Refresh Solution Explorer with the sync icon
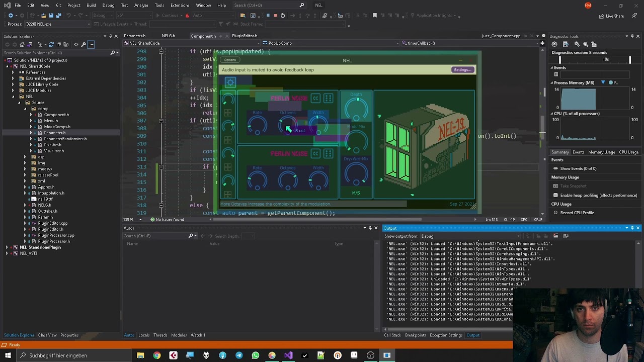This screenshot has height=362, width=644. 51,45
